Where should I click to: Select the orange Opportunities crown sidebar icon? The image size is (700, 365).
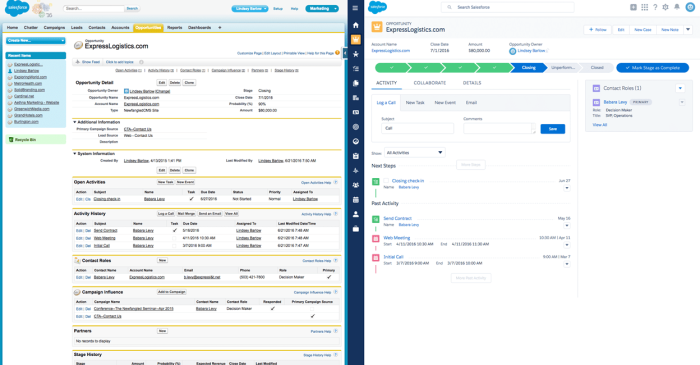point(356,40)
